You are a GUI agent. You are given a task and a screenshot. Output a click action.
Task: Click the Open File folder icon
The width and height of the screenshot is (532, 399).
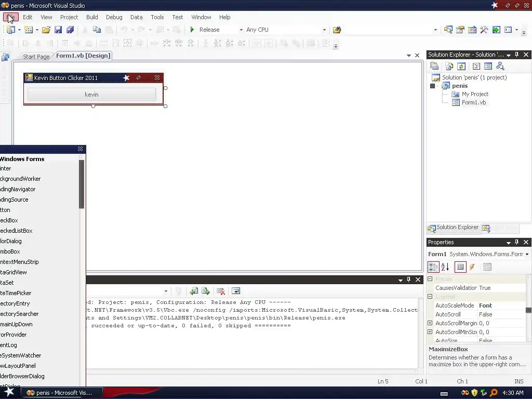(x=46, y=30)
